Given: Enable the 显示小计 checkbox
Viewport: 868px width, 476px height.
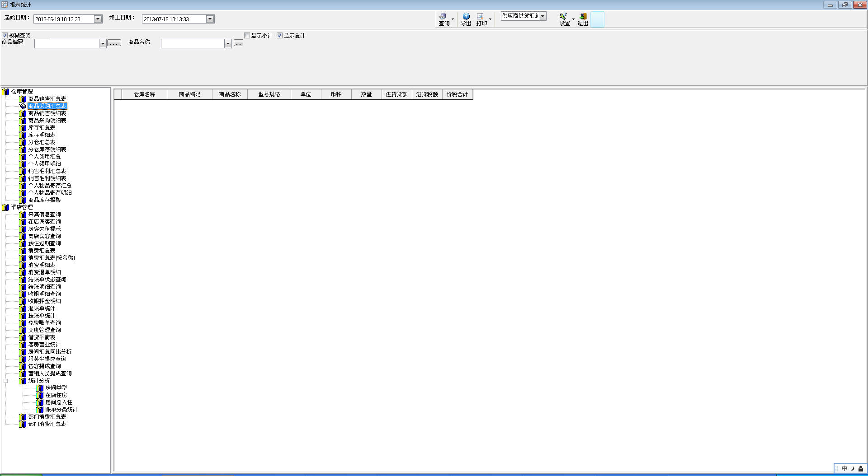Looking at the screenshot, I should 247,36.
